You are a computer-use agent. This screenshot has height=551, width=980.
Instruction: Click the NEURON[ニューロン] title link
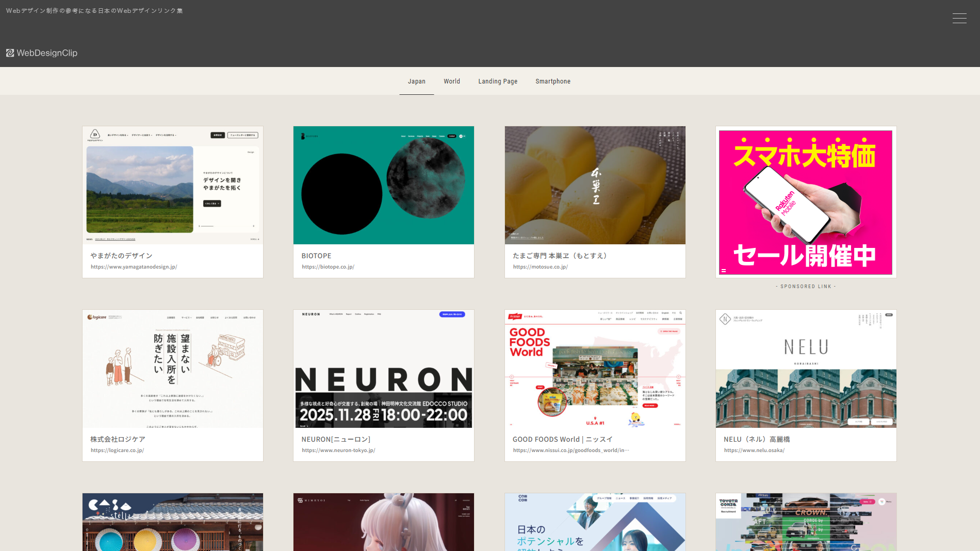pyautogui.click(x=336, y=439)
